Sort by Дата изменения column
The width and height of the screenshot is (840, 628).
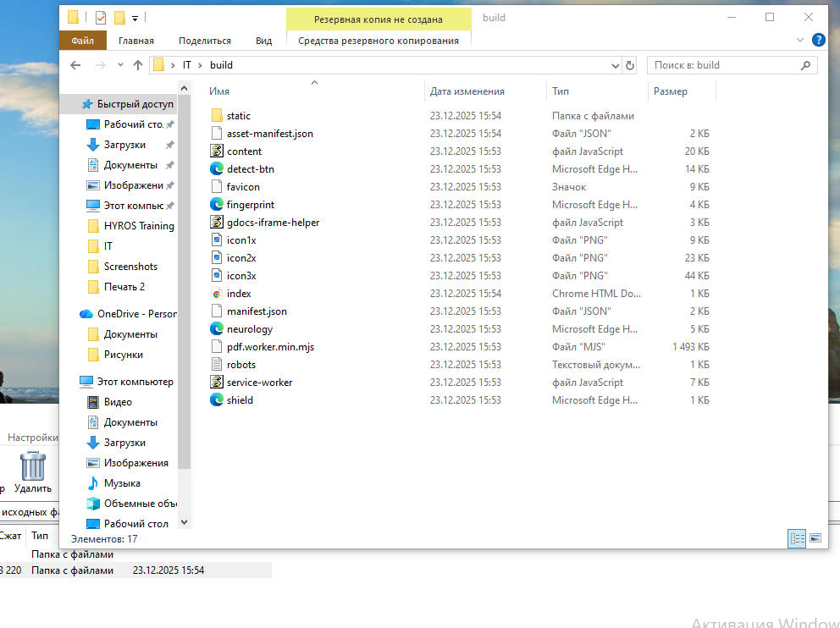[x=467, y=91]
